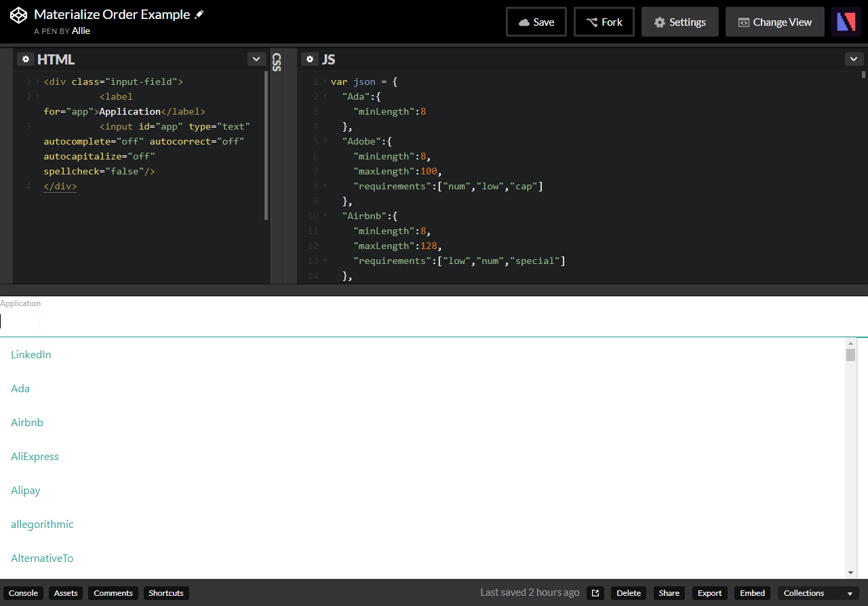Click Allie's profile avatar
Image resolution: width=868 pixels, height=606 pixels.
(x=846, y=21)
